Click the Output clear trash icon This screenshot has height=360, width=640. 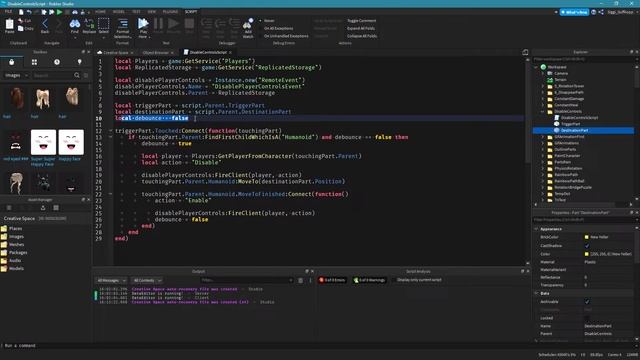tap(300, 280)
